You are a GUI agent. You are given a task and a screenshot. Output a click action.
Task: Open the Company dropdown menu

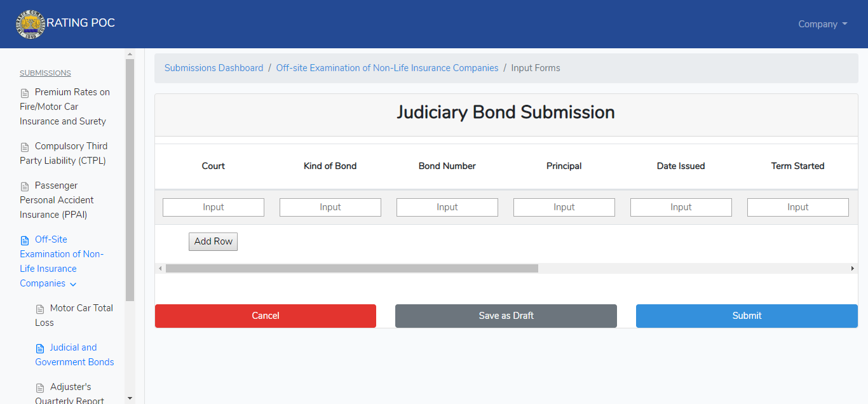point(823,24)
